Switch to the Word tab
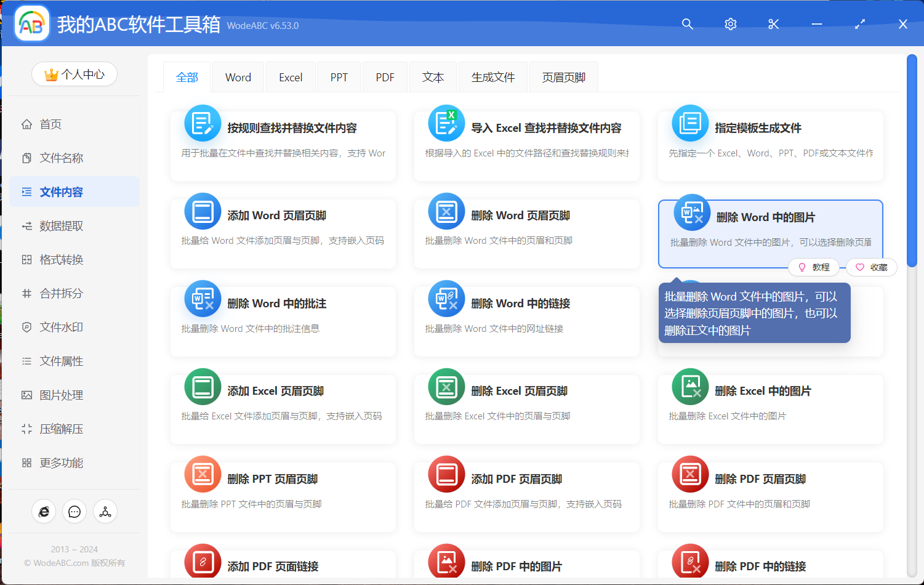 (238, 76)
